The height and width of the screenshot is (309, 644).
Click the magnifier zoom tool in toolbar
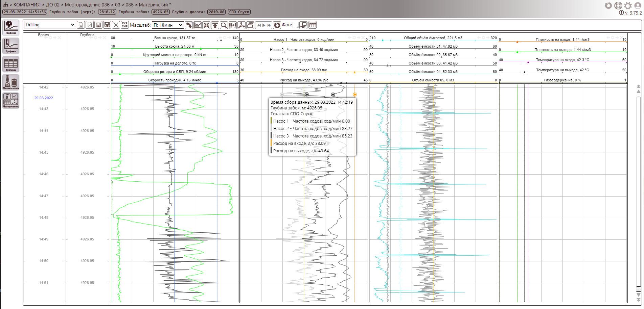pos(224,25)
